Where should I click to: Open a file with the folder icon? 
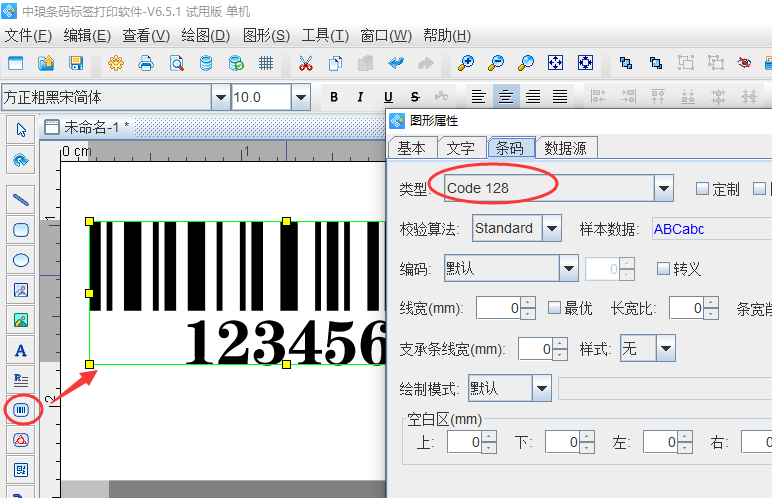pyautogui.click(x=46, y=63)
